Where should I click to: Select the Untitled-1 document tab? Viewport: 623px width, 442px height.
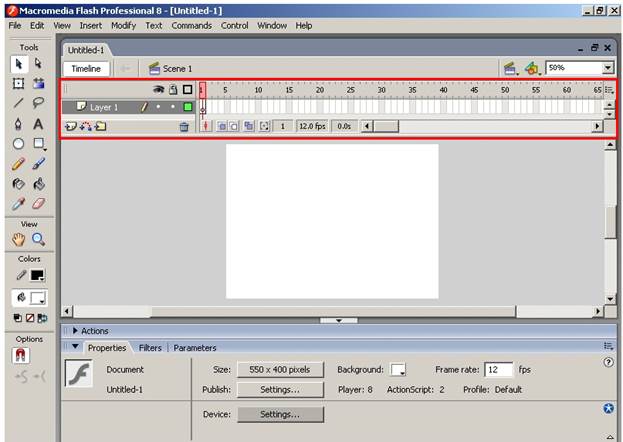tap(86, 50)
